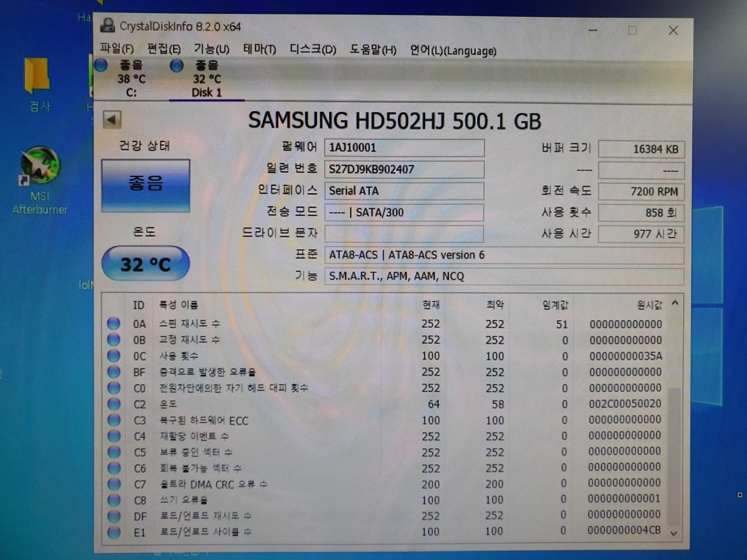Click status icon of attribute DF

114,516
